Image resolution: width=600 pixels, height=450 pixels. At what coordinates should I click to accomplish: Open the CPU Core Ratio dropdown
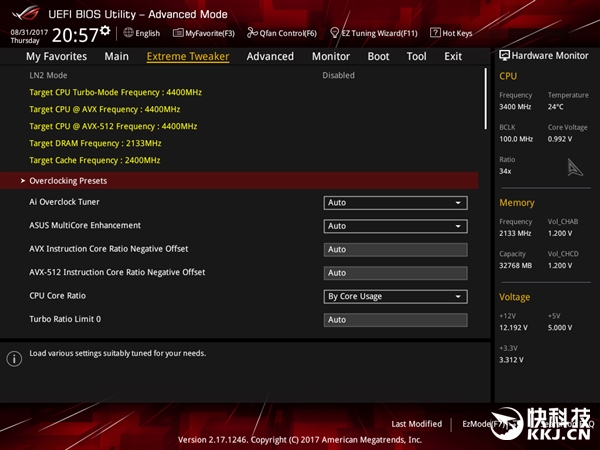point(395,297)
